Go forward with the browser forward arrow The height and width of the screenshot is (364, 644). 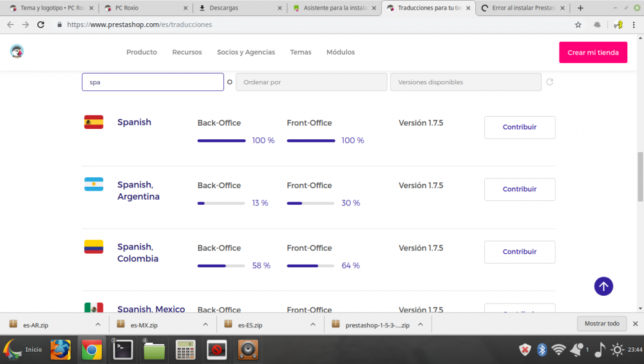point(26,24)
